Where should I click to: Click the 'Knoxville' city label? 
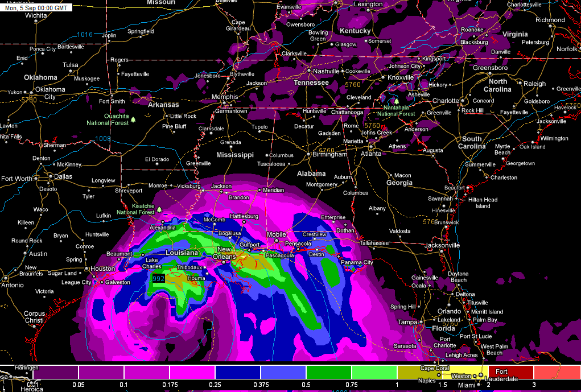click(x=401, y=77)
